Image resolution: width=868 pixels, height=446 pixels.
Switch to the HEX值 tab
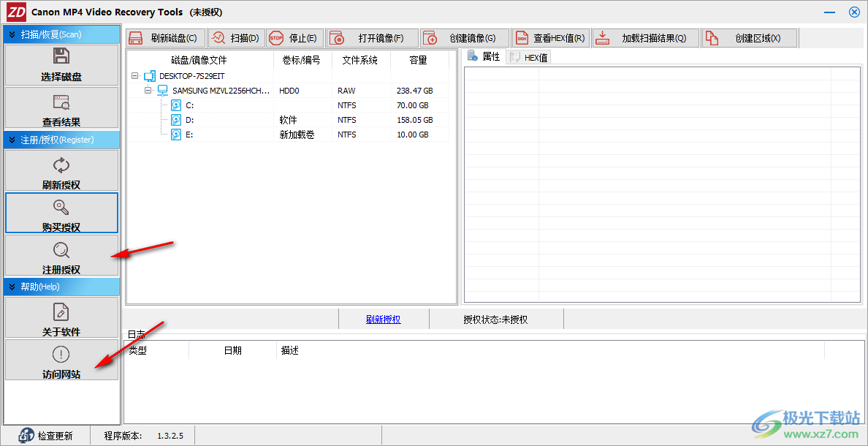[529, 57]
